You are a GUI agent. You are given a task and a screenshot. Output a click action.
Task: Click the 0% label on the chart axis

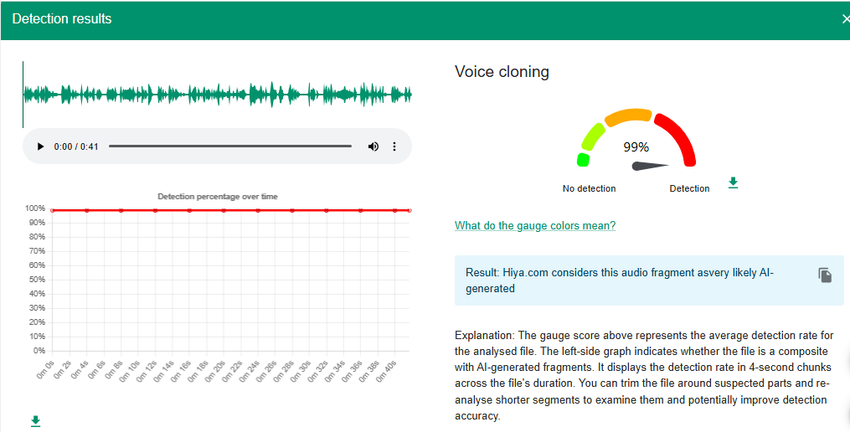tap(38, 351)
